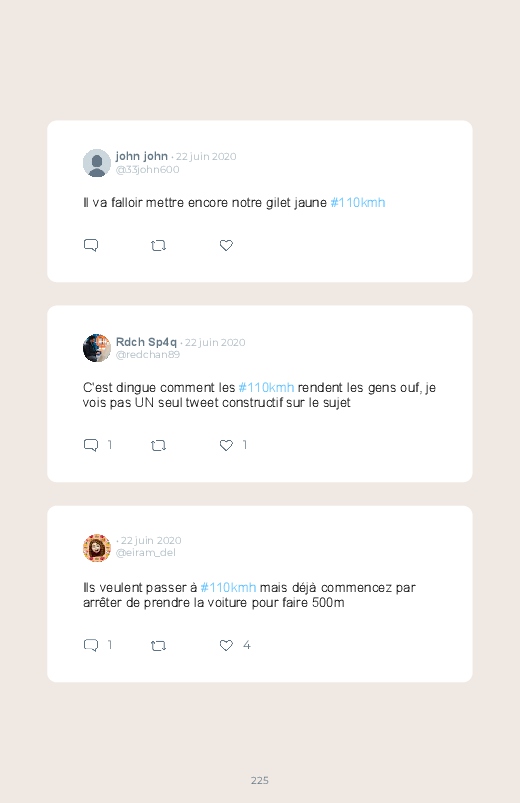Open the Rdch Sp4q display name
Image resolution: width=520 pixels, height=803 pixels.
(x=146, y=342)
